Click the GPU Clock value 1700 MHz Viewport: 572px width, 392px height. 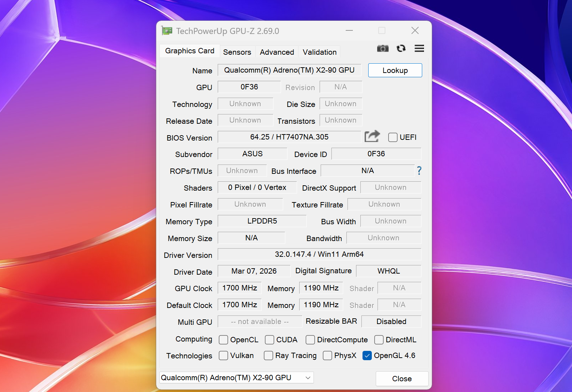click(240, 288)
